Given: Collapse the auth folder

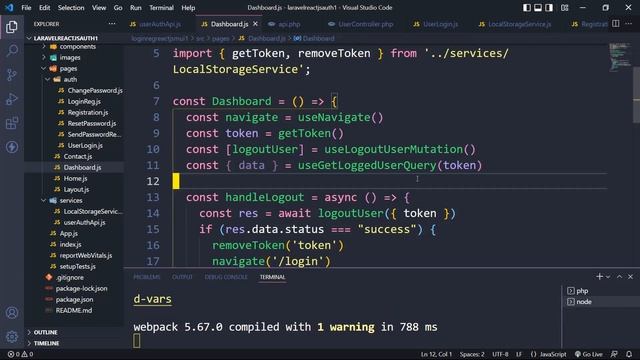Looking at the screenshot, I should [x=48, y=80].
